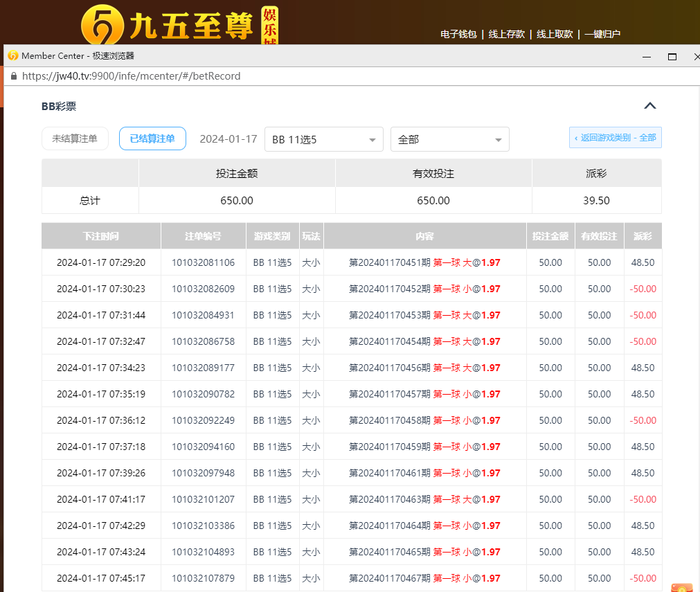700x592 pixels.
Task: Expand the 全部 filter dropdown
Action: pos(449,139)
